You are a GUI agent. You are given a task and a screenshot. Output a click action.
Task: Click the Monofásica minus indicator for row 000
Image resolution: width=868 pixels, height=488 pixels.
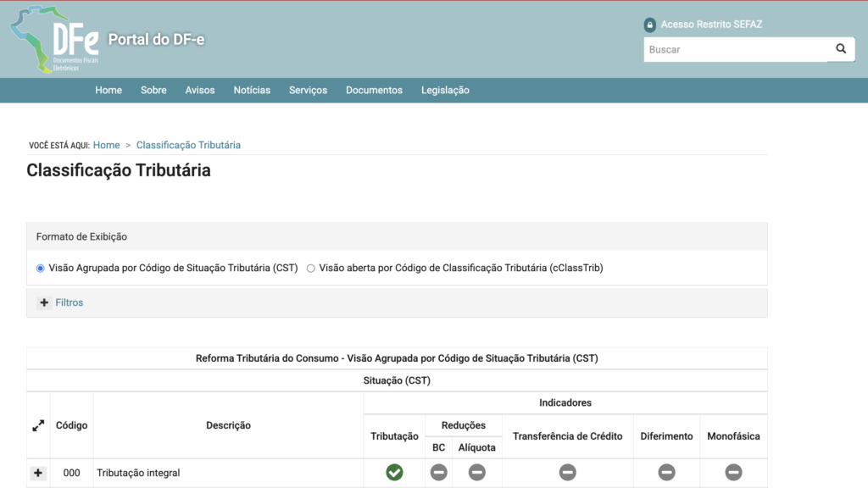[733, 473]
